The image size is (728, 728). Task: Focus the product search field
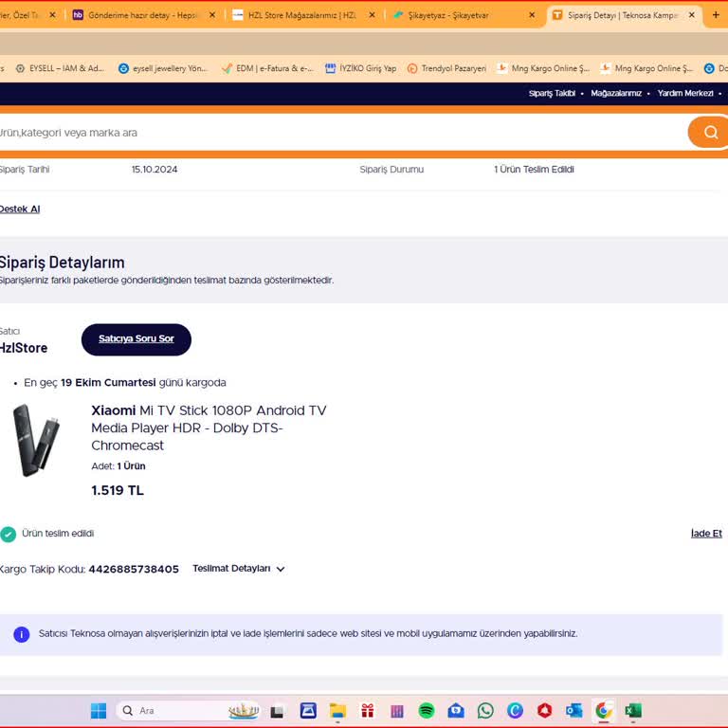coord(341,133)
